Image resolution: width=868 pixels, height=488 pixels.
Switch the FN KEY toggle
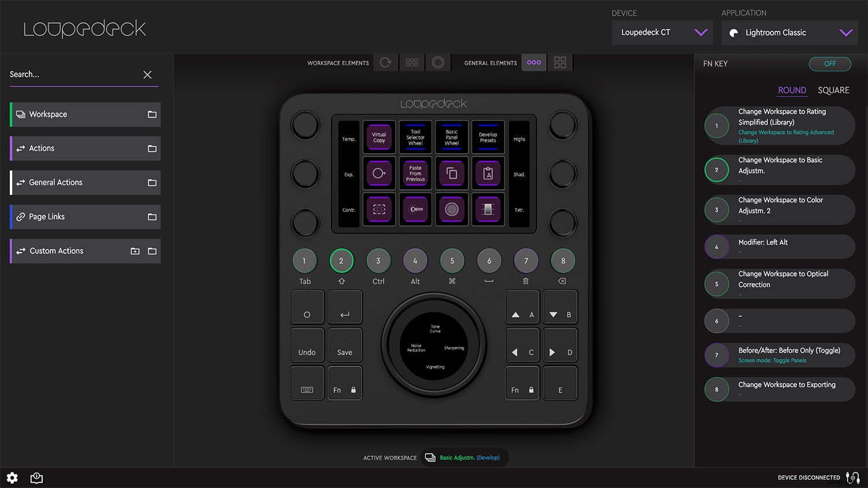coord(830,64)
